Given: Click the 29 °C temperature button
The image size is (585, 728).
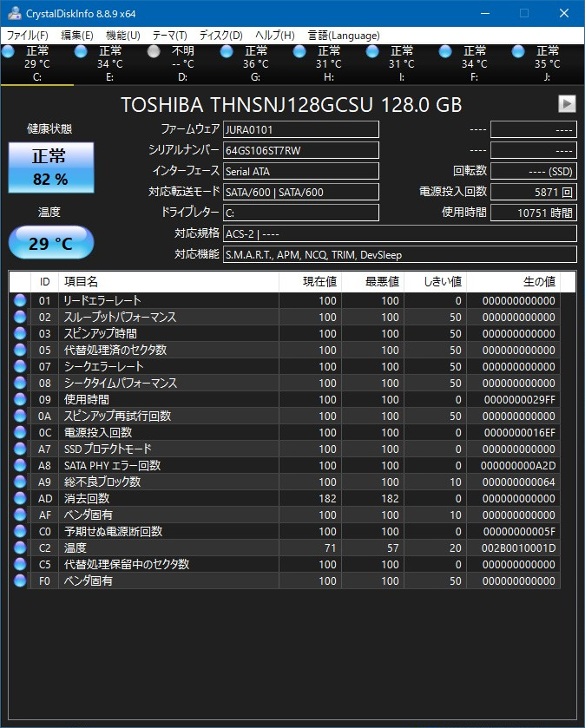Looking at the screenshot, I should click(50, 243).
